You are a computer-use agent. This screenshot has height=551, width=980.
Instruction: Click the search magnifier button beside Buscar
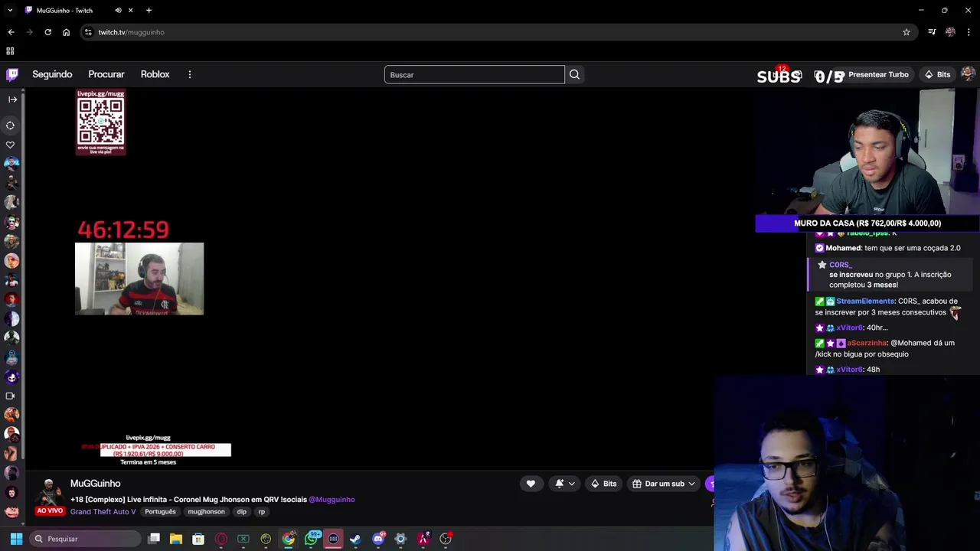(574, 74)
